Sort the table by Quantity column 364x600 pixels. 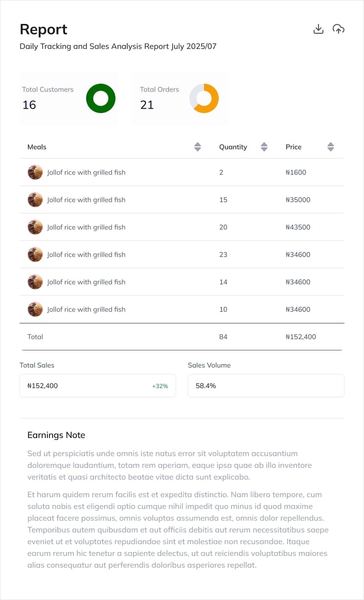(x=264, y=147)
